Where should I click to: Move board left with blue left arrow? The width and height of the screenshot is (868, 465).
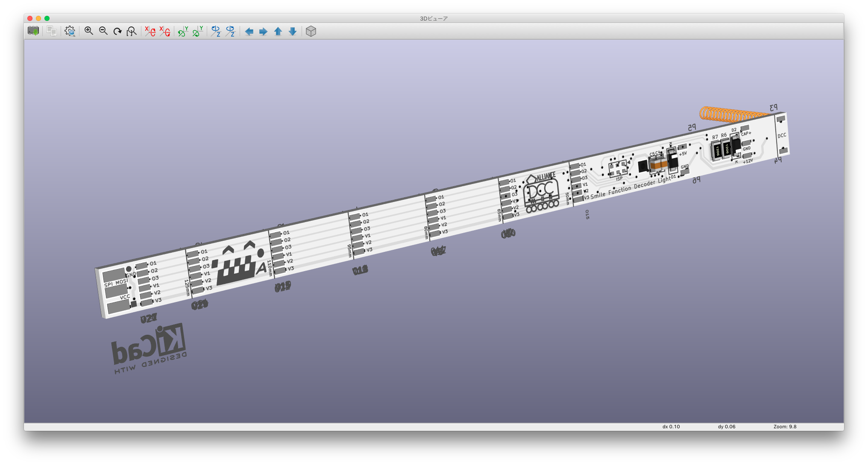pos(249,32)
